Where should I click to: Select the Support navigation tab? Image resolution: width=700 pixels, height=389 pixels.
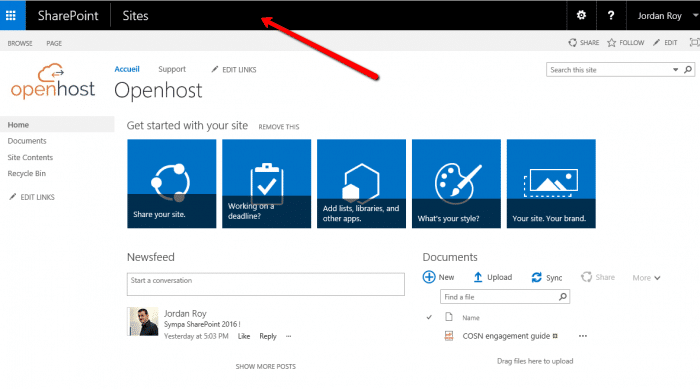(x=172, y=69)
